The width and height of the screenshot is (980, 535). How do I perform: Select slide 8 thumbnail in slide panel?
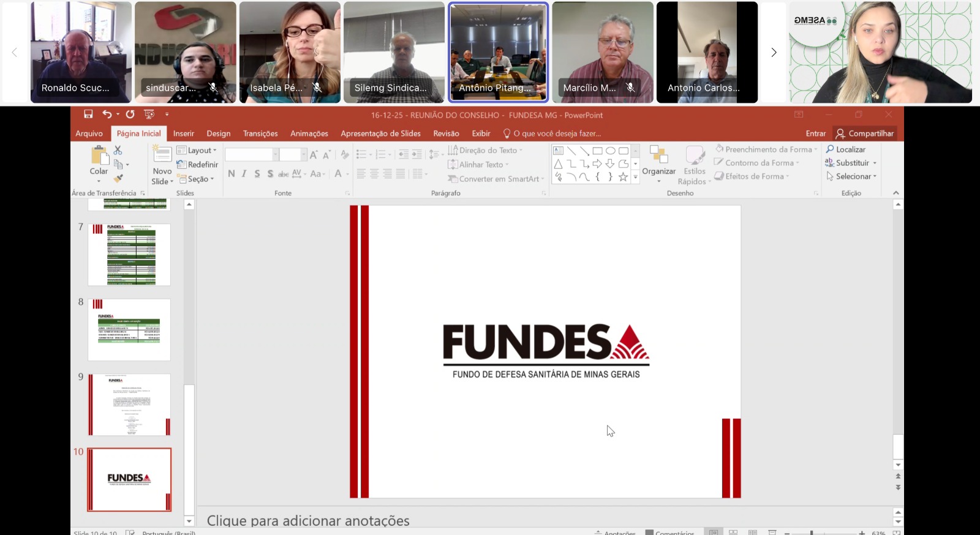[x=129, y=329]
